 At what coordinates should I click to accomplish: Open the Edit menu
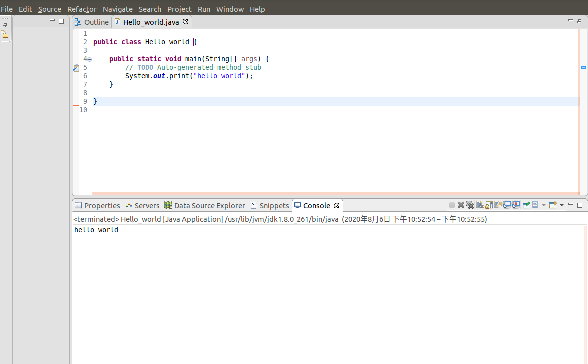(25, 9)
